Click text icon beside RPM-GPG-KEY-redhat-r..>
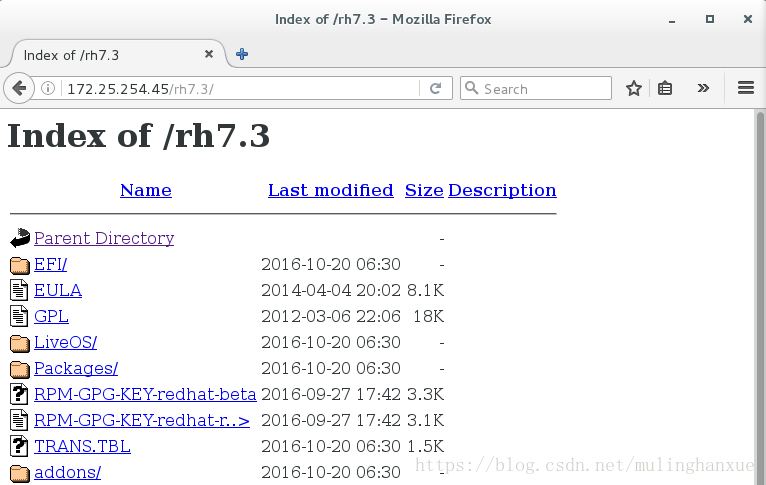 point(19,420)
